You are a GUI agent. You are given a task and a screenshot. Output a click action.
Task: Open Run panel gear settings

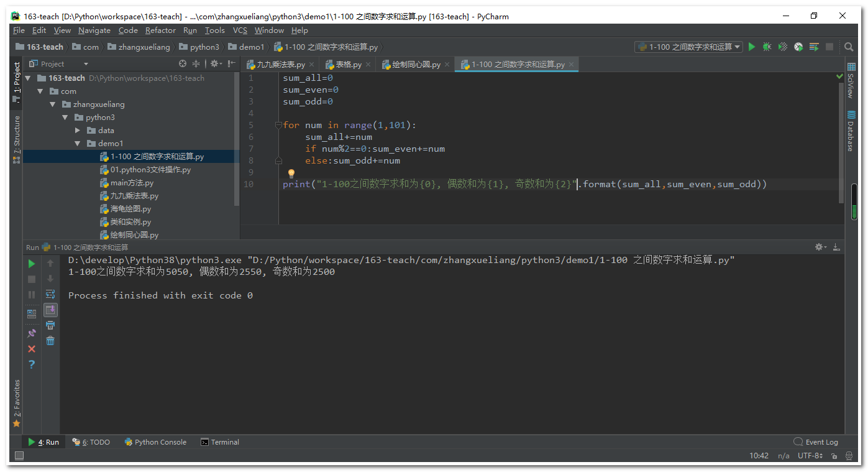(x=820, y=247)
